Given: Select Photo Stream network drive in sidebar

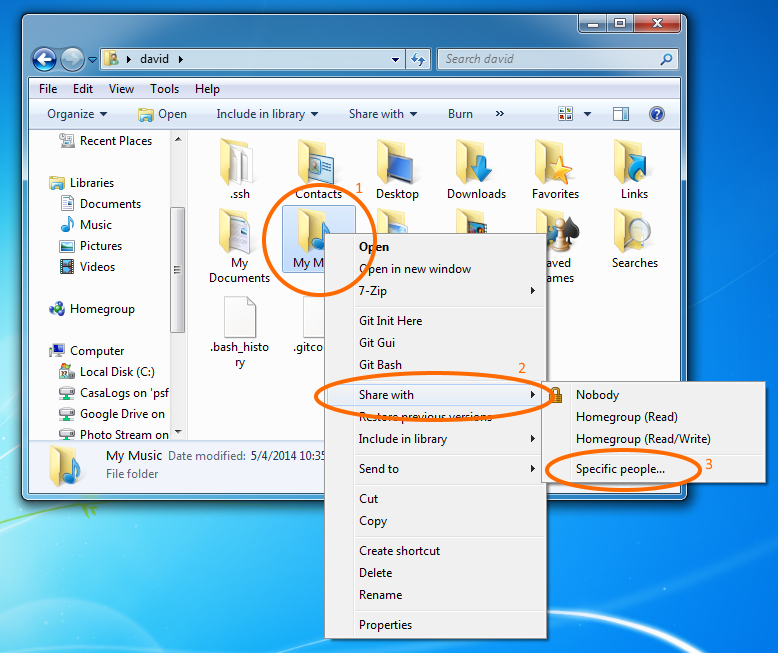Looking at the screenshot, I should pyautogui.click(x=114, y=435).
